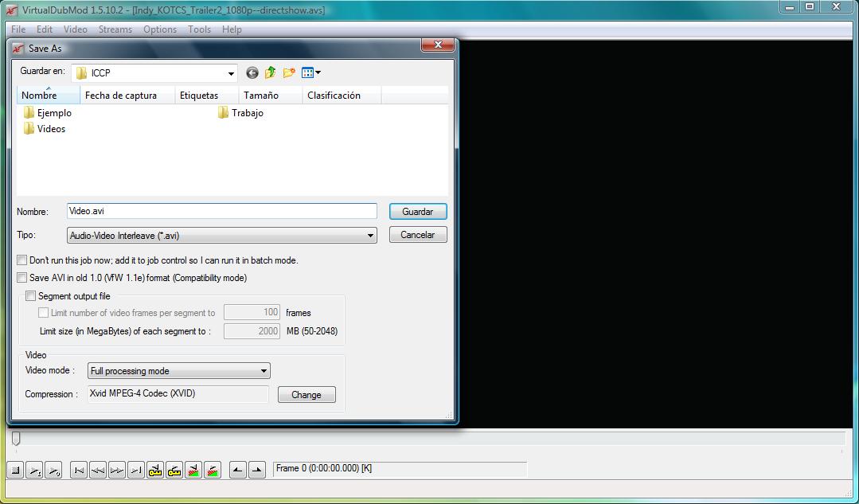Sort by Tamaño column
This screenshot has height=504, width=859.
click(x=270, y=96)
